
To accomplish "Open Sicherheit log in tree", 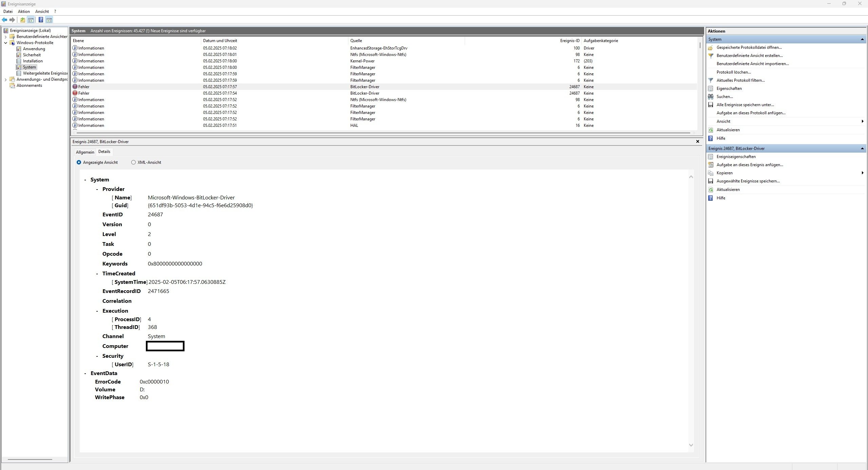I will 32,55.
